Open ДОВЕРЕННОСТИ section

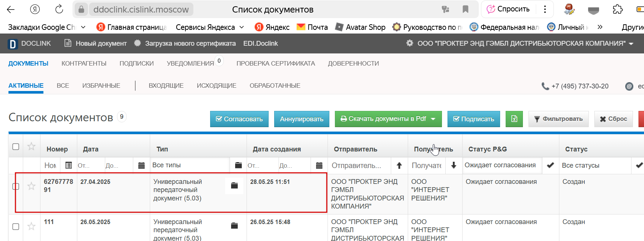353,63
